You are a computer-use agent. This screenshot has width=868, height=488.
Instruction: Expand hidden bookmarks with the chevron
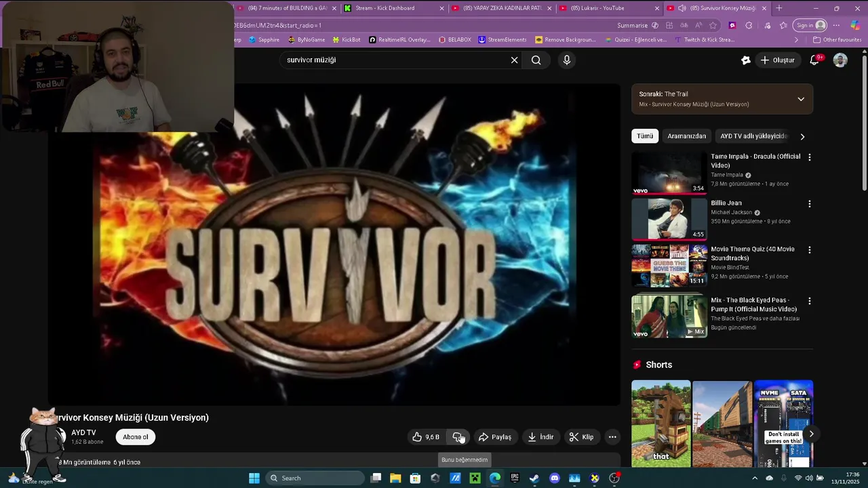click(x=796, y=40)
